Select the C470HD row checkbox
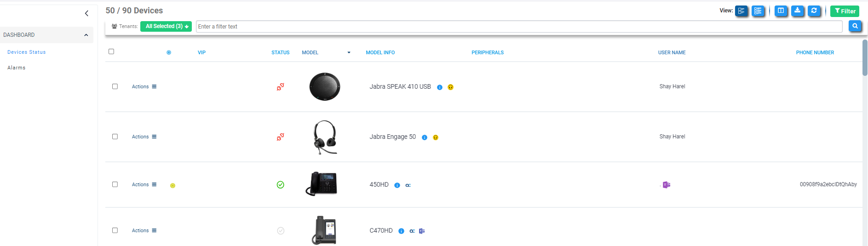The image size is (868, 246). pos(115,230)
